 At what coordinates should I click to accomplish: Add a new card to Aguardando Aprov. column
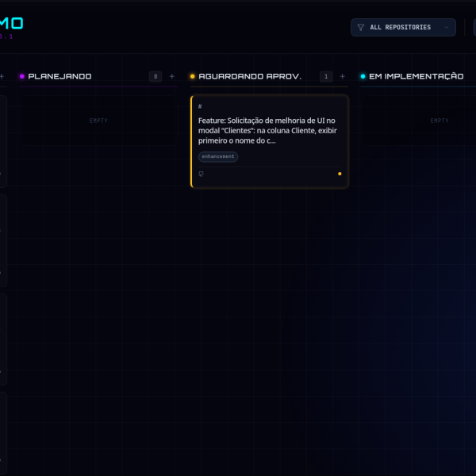pyautogui.click(x=343, y=77)
